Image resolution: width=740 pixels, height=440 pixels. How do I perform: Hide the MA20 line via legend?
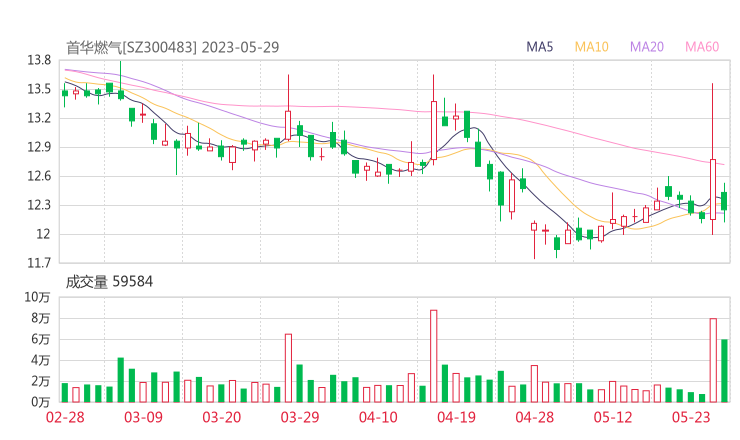coord(647,47)
